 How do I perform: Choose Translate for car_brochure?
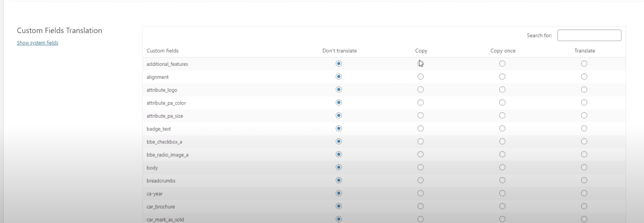584,206
